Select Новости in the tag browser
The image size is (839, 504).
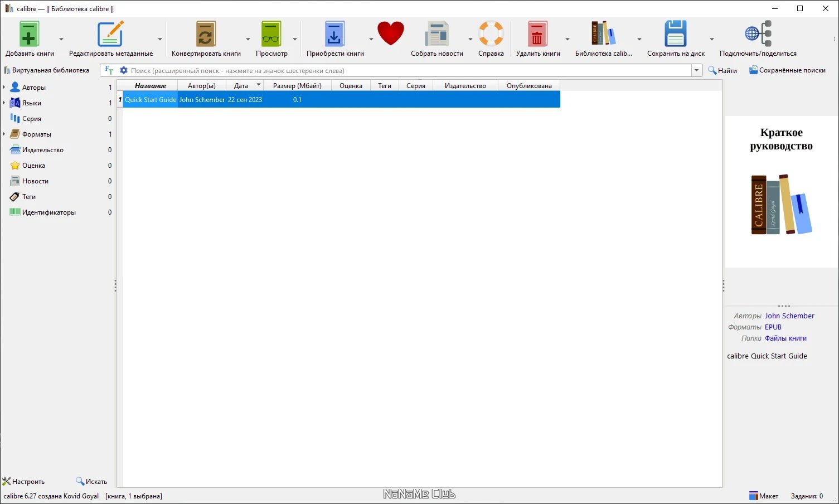[x=35, y=181]
